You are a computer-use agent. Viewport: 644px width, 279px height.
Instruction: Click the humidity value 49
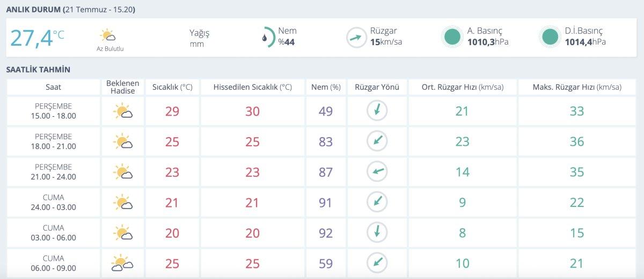pos(326,111)
